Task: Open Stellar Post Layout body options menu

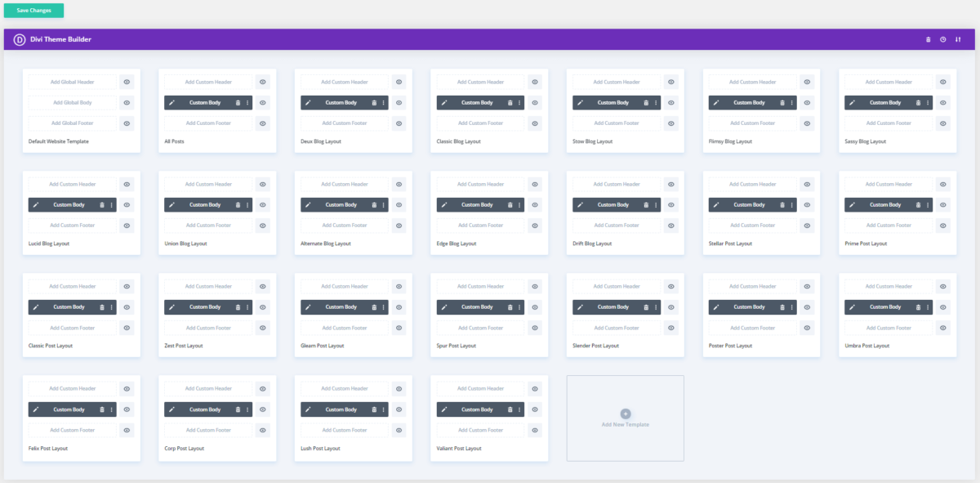Action: pyautogui.click(x=791, y=204)
